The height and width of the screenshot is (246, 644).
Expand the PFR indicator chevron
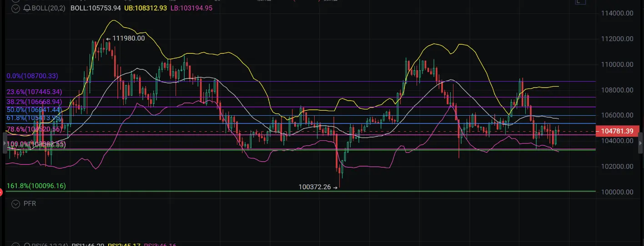click(x=16, y=204)
